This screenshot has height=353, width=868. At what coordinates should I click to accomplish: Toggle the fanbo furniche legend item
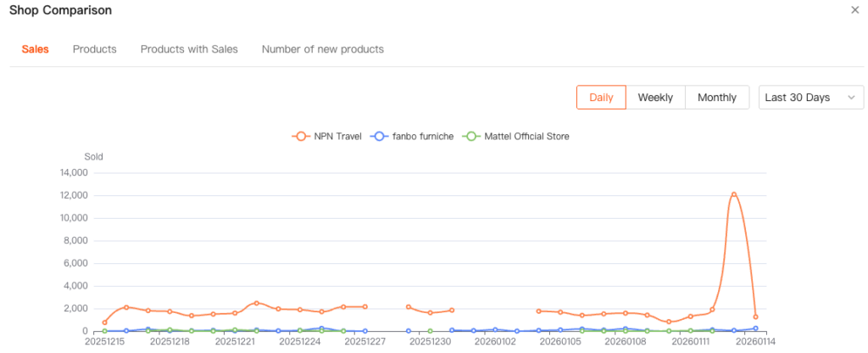(x=413, y=136)
